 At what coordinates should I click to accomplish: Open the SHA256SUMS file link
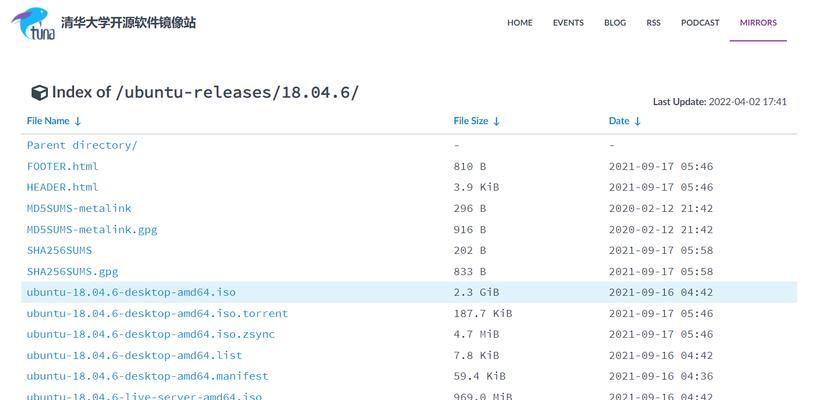pyautogui.click(x=59, y=250)
